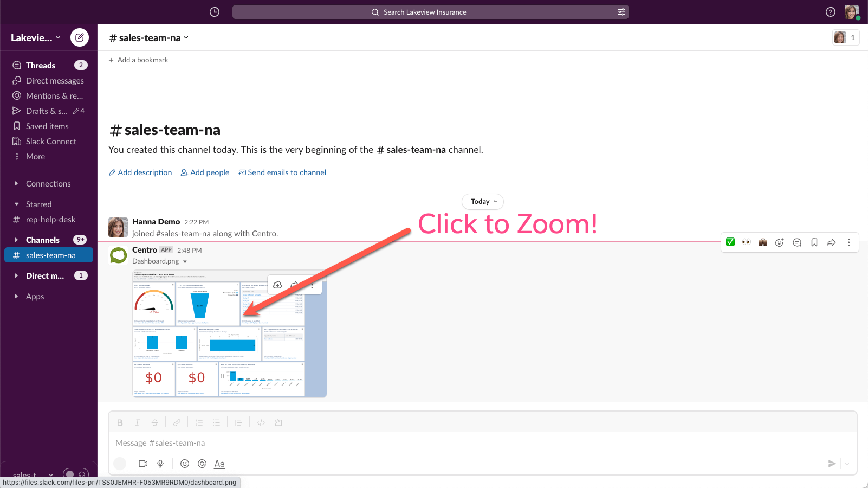Click Add people link
This screenshot has height=488, width=868.
pyautogui.click(x=205, y=172)
